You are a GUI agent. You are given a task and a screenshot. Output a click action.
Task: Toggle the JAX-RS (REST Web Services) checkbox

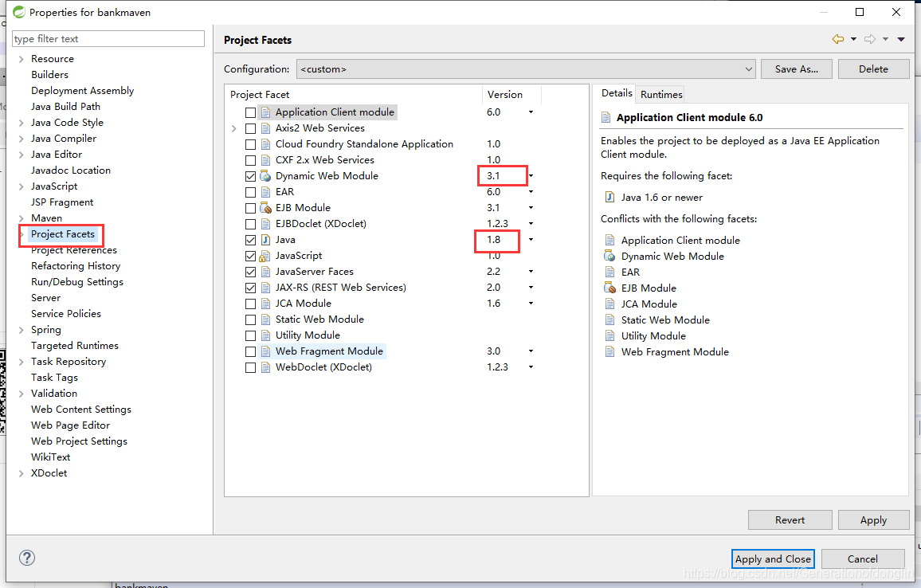click(x=251, y=288)
